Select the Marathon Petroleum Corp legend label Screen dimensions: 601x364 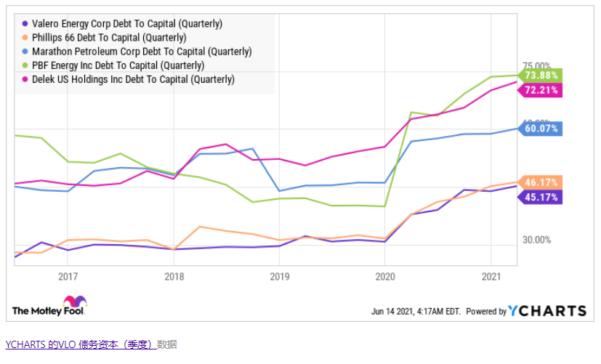click(142, 52)
